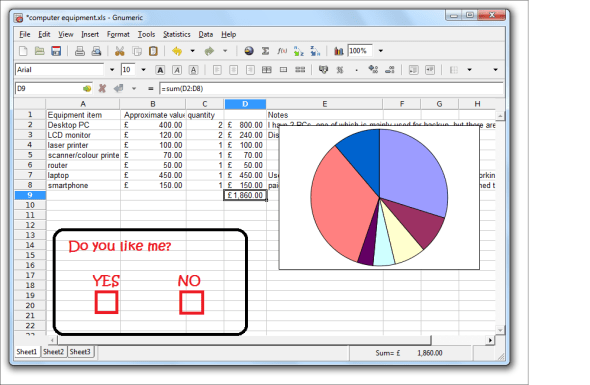Redo the last undone action
This screenshot has height=385, width=590.
(x=209, y=51)
